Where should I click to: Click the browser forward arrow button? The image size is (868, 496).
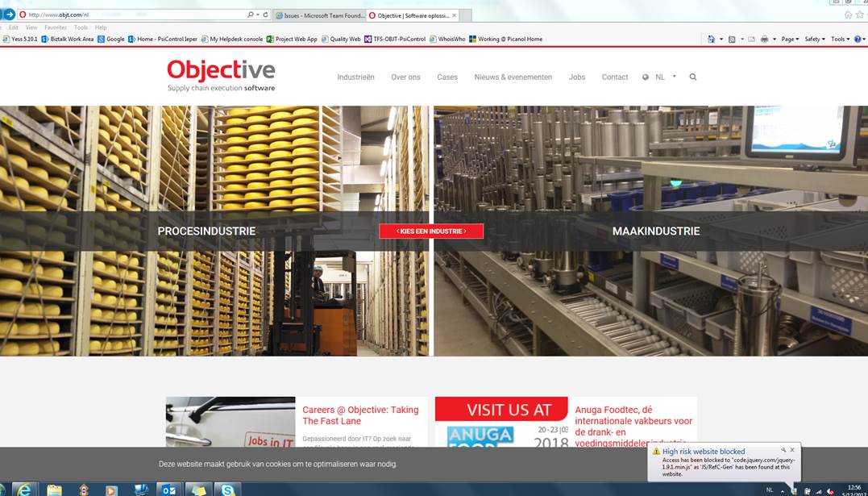tap(10, 15)
